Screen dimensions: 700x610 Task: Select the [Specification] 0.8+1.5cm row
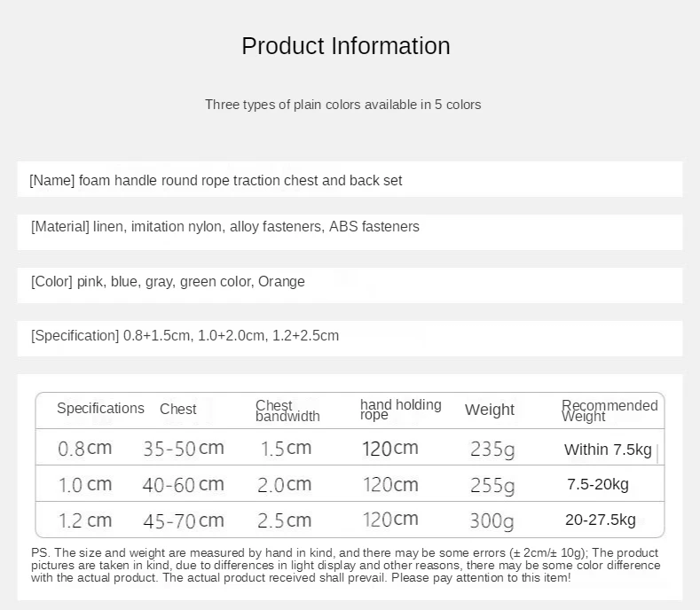(x=185, y=336)
